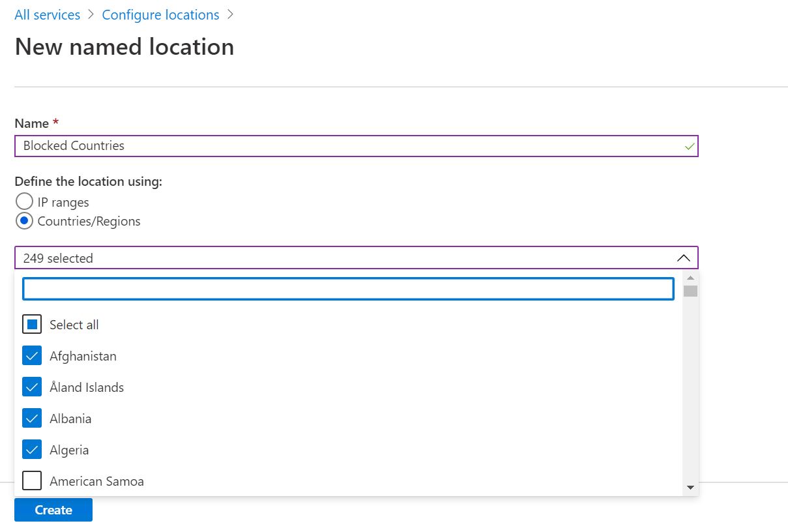
Task: Select the Countries/Regions radio button
Action: [x=24, y=220]
